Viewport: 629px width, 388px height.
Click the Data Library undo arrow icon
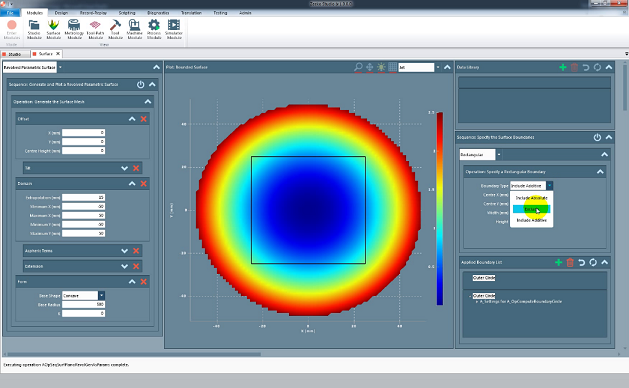point(586,67)
